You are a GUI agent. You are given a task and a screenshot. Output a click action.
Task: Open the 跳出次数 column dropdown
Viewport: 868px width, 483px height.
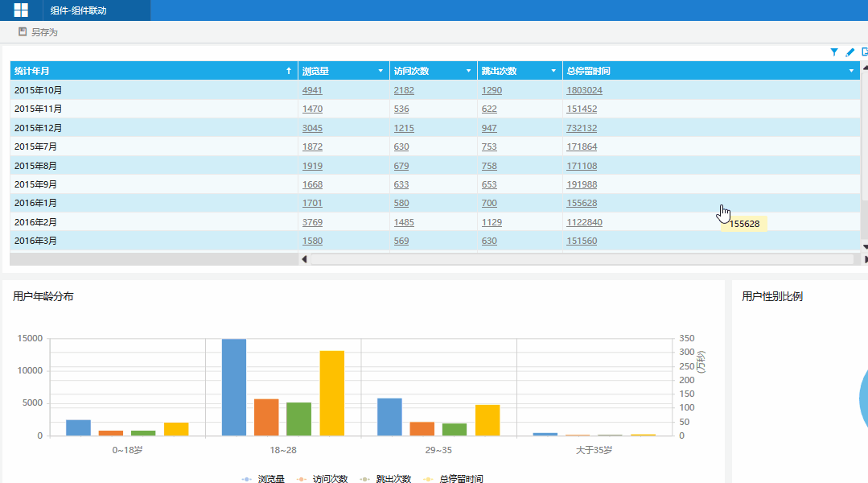[553, 71]
